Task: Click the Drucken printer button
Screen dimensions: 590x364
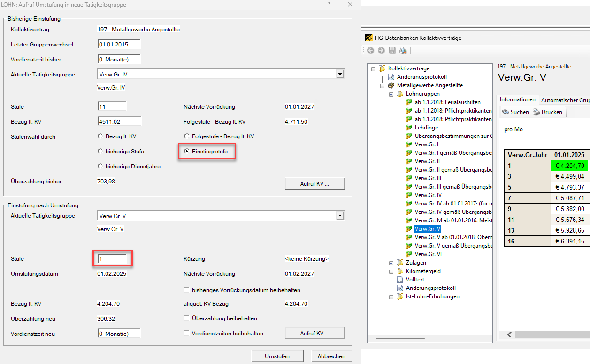Action: click(x=547, y=112)
